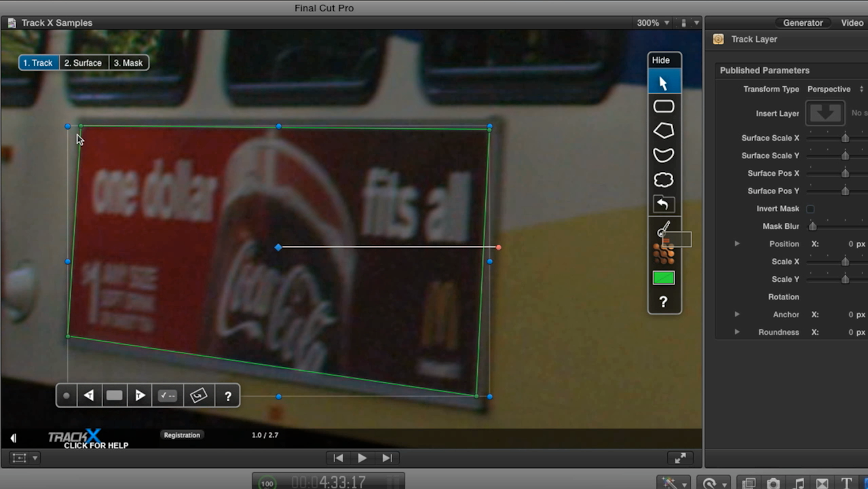Click Hide button on tool palette
The height and width of the screenshot is (489, 868).
tap(661, 60)
